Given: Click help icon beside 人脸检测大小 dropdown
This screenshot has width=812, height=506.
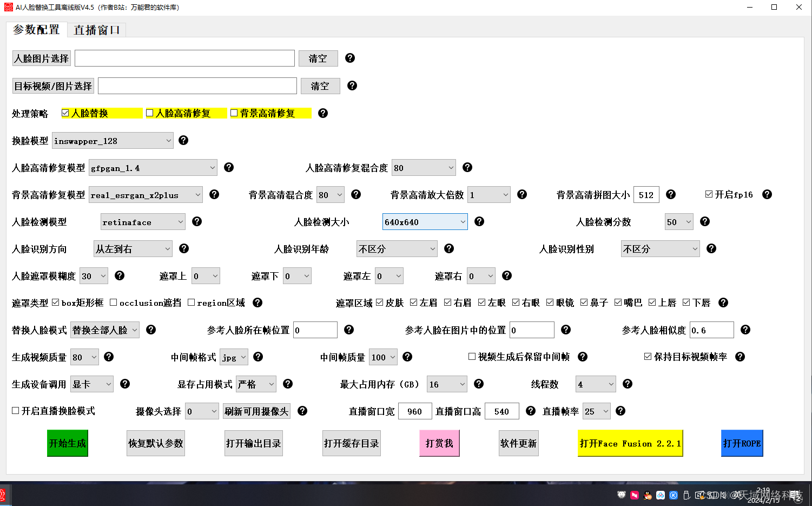Looking at the screenshot, I should [479, 221].
